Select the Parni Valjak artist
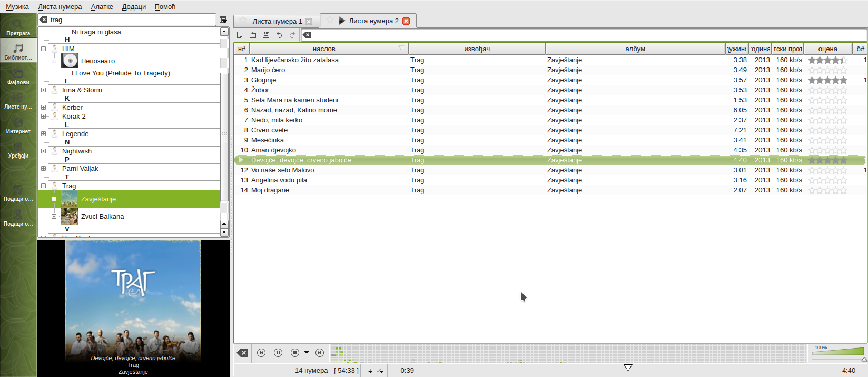This screenshot has width=868, height=377. coord(80,169)
